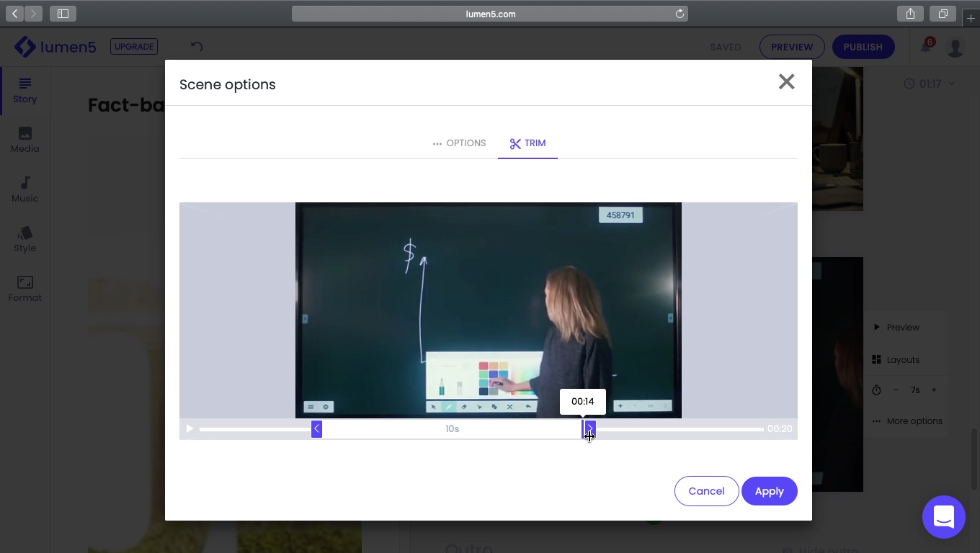Open the Format panel
The image size is (980, 553).
tap(24, 289)
